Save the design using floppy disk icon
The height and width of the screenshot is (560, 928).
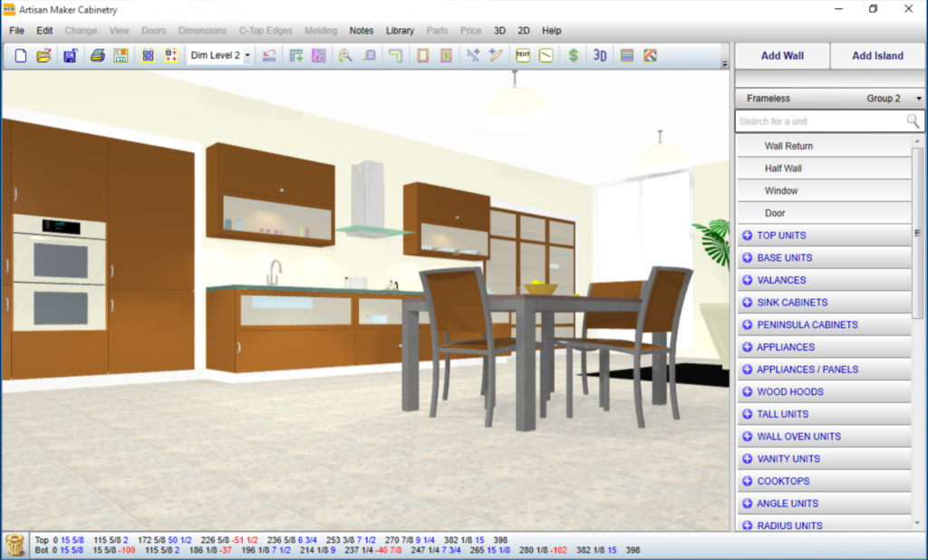tap(70, 55)
